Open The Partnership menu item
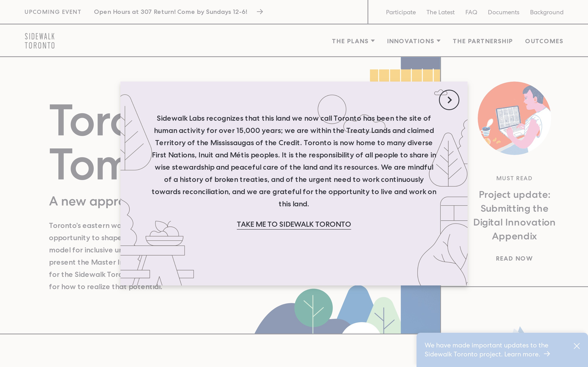 tap(483, 41)
